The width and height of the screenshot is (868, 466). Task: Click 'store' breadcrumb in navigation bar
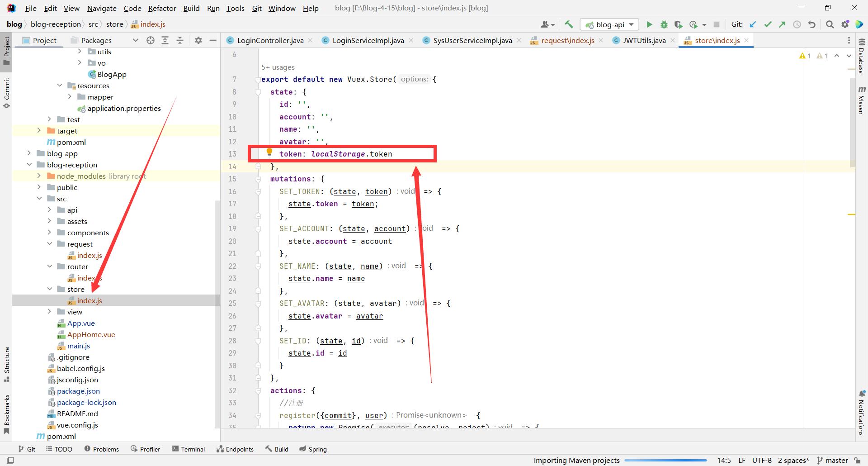pos(114,24)
